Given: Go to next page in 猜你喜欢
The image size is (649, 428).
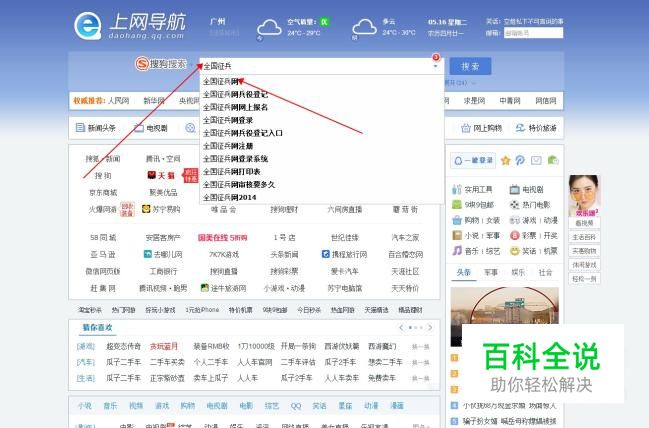Looking at the screenshot, I should [430, 327].
